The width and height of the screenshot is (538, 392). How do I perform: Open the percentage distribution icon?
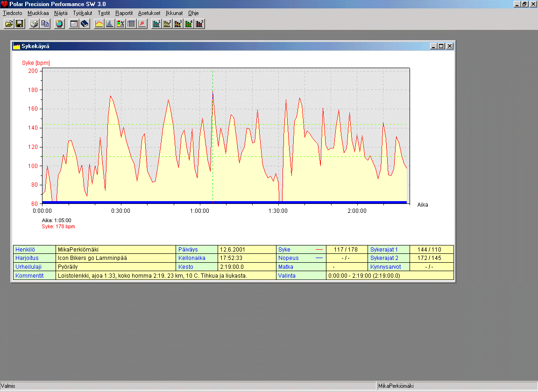click(x=120, y=24)
